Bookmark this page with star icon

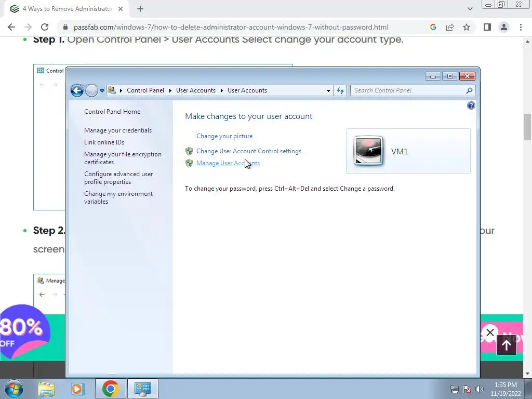point(467,27)
